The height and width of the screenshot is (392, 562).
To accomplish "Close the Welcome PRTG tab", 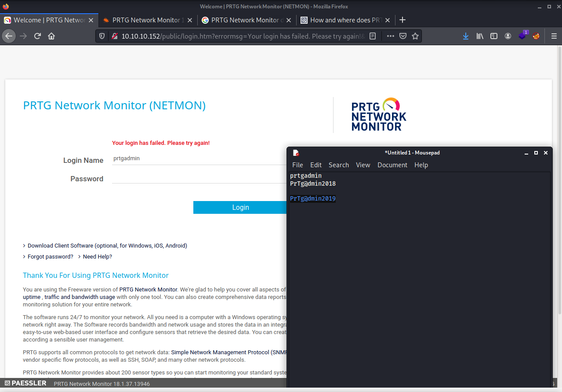I will tap(91, 20).
